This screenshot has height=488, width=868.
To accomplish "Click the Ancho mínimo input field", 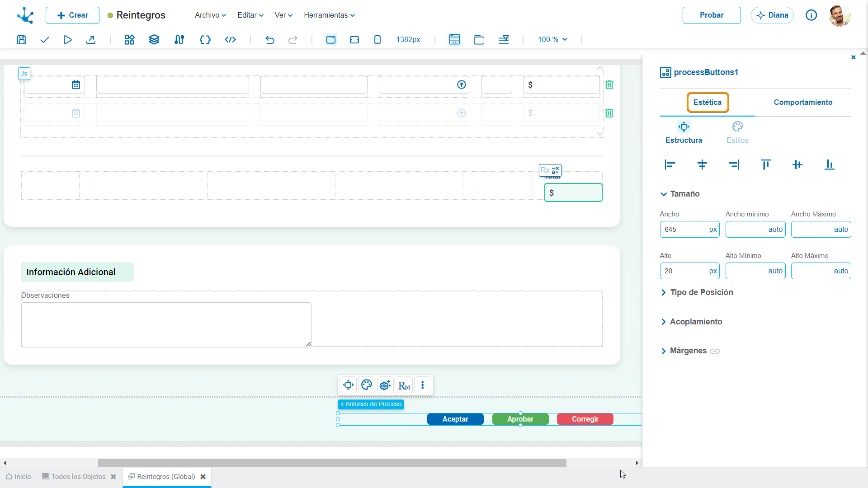I will tap(755, 230).
